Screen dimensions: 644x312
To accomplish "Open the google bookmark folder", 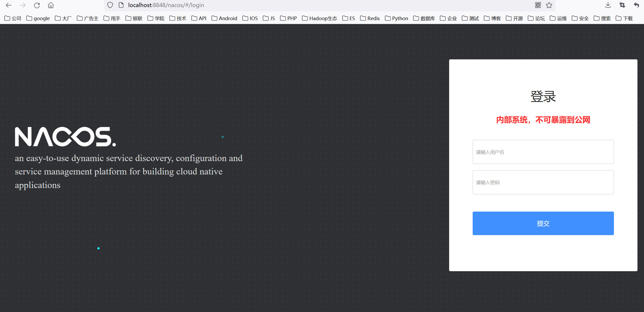I will (38, 18).
